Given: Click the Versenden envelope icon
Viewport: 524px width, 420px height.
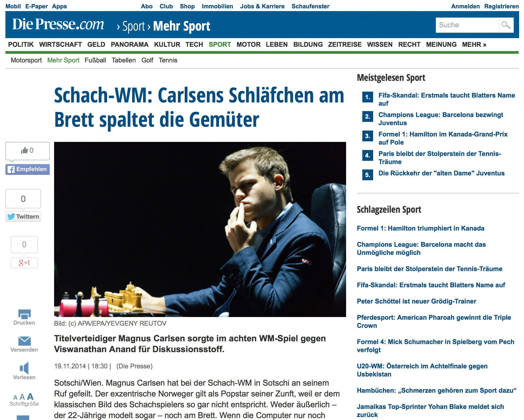Looking at the screenshot, I should point(24,341).
